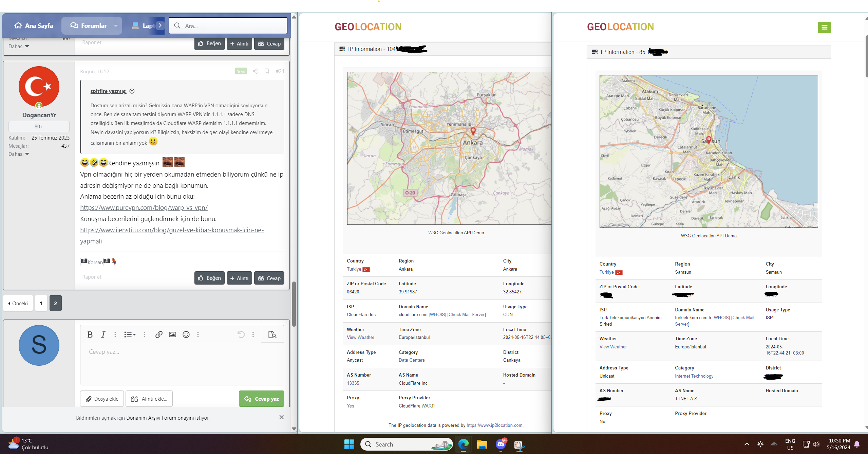Click the Italic formatting icon
This screenshot has width=868, height=454.
coord(103,334)
